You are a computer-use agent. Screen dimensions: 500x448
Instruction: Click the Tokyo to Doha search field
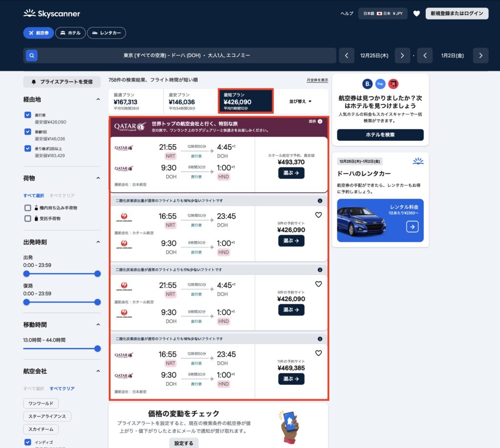tap(187, 56)
